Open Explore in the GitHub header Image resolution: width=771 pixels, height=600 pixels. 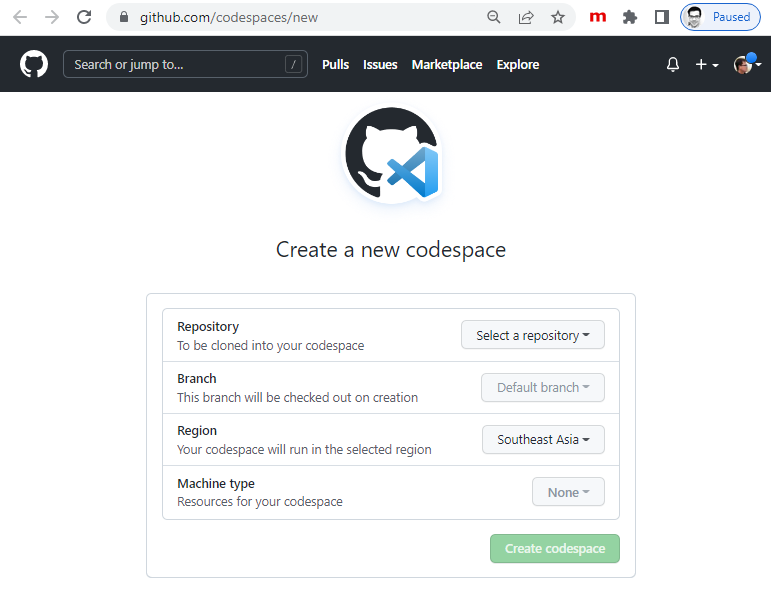point(518,64)
